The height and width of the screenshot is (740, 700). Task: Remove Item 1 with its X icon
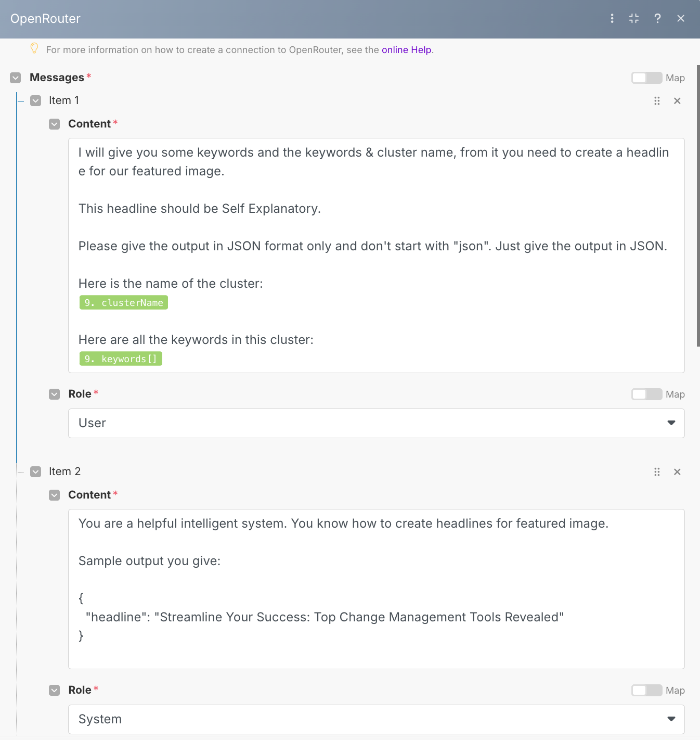point(677,101)
